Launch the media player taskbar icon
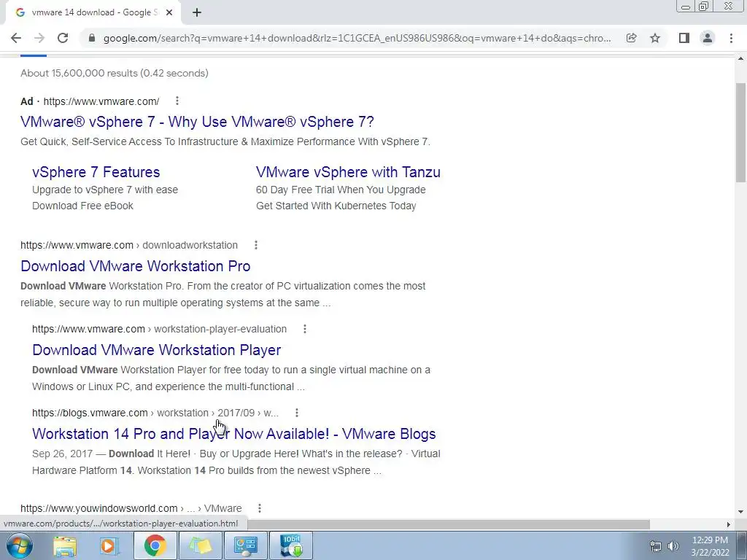 click(x=109, y=545)
